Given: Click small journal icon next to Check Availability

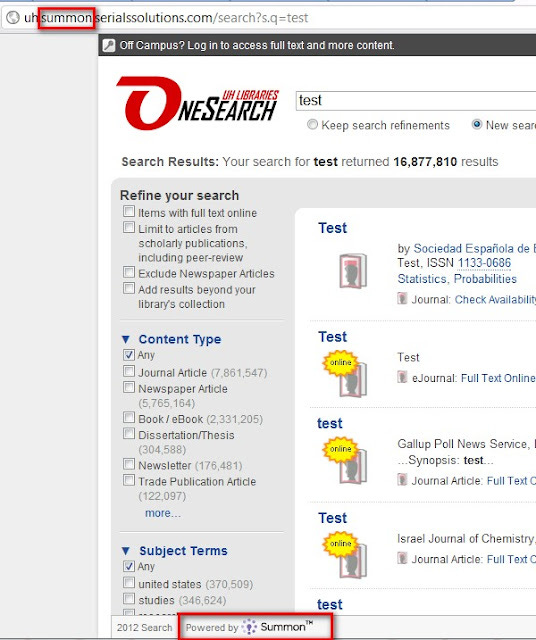Looking at the screenshot, I should [402, 299].
